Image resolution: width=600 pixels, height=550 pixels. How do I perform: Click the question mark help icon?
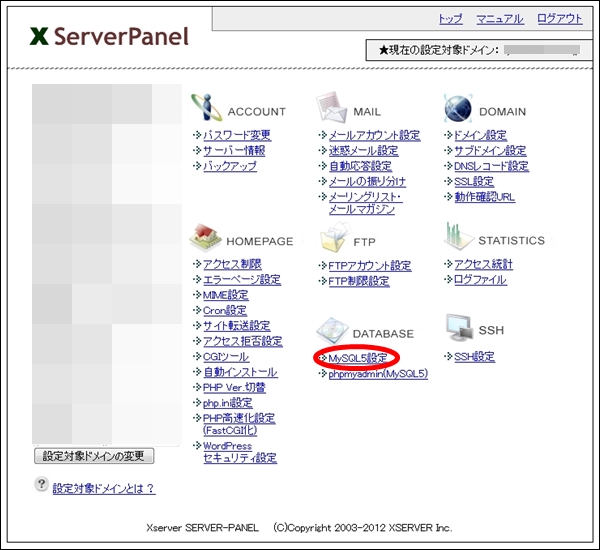tap(41, 484)
